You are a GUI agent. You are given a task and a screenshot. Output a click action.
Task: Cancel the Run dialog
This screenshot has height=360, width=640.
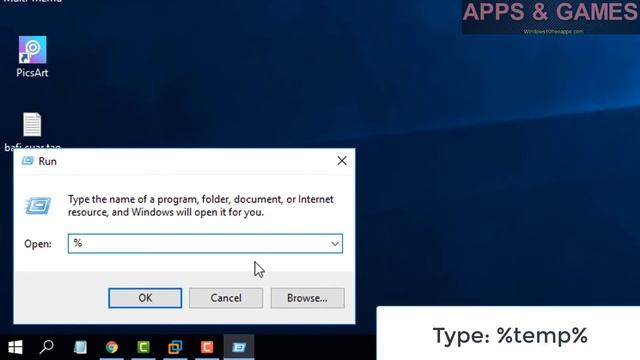click(226, 298)
